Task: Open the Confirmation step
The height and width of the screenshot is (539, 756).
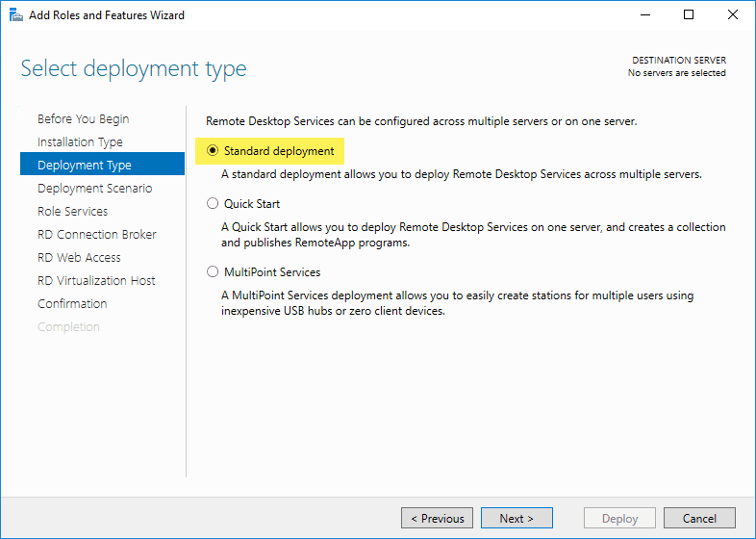Action: 72,304
